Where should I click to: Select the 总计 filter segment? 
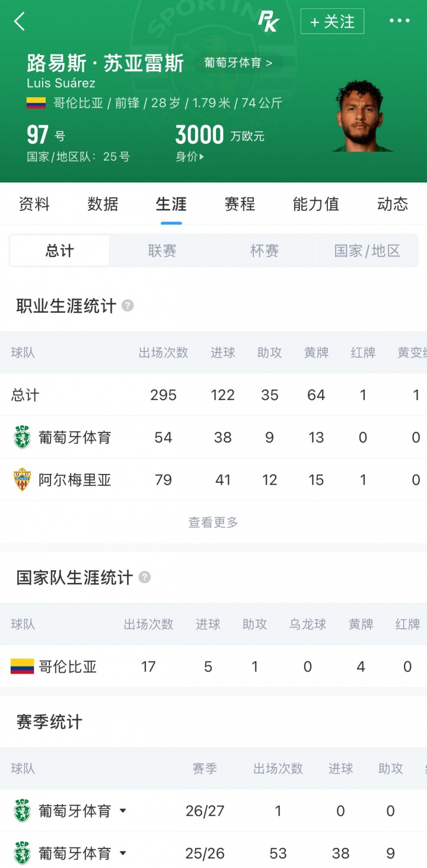pyautogui.click(x=60, y=251)
